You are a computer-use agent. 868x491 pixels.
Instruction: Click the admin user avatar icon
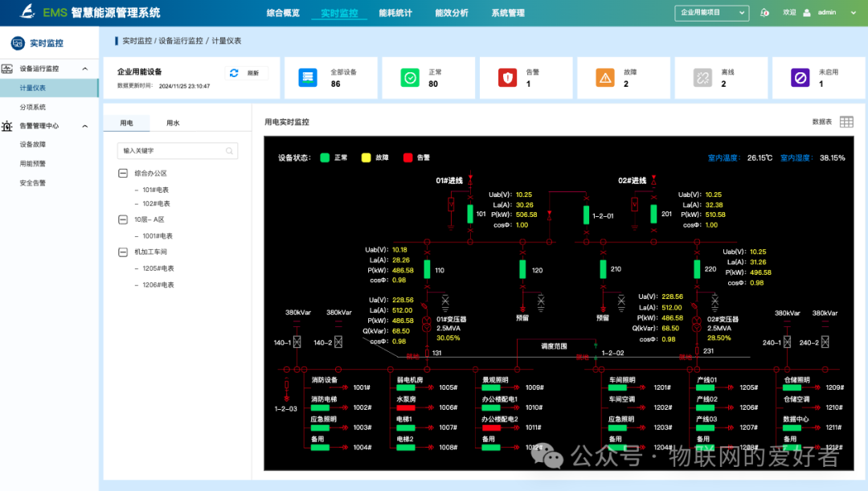(x=808, y=12)
